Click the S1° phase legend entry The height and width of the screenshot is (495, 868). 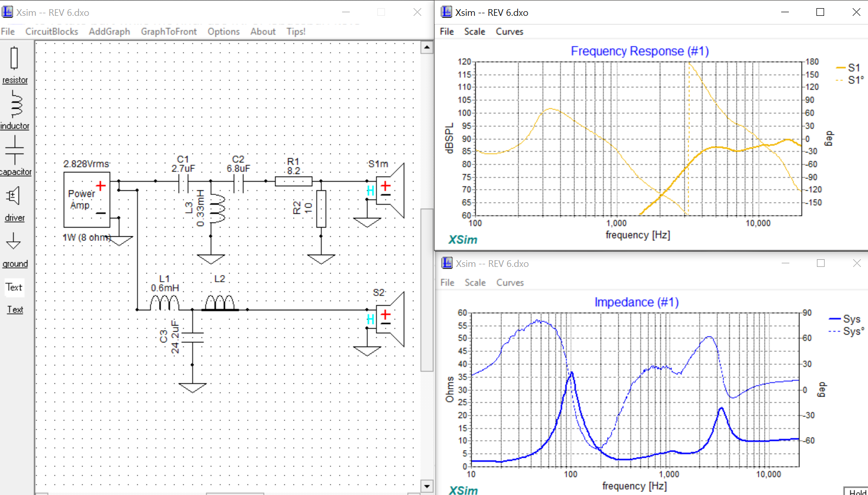850,80
